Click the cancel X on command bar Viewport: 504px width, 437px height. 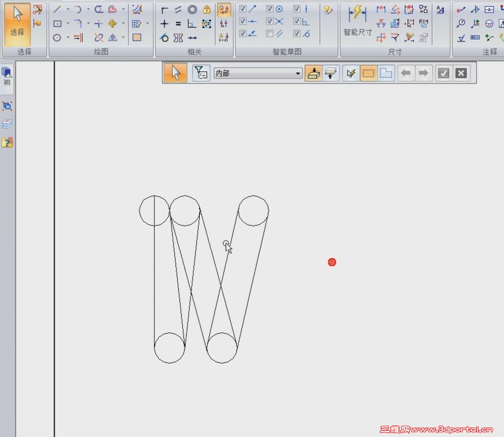pos(461,73)
